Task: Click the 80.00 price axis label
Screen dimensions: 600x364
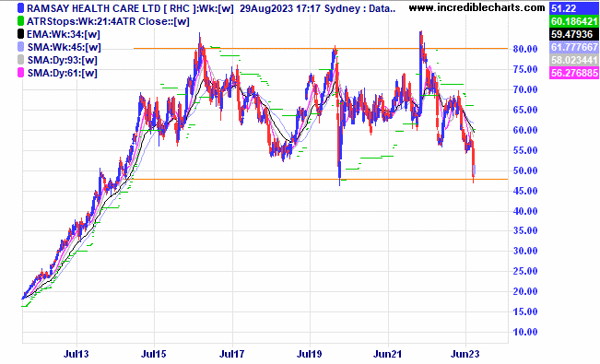Action: click(525, 49)
